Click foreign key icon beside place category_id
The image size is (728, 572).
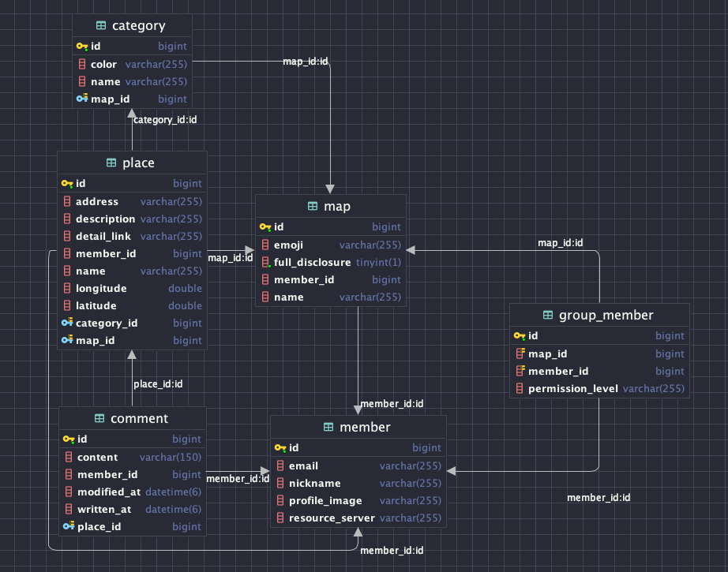[x=67, y=323]
